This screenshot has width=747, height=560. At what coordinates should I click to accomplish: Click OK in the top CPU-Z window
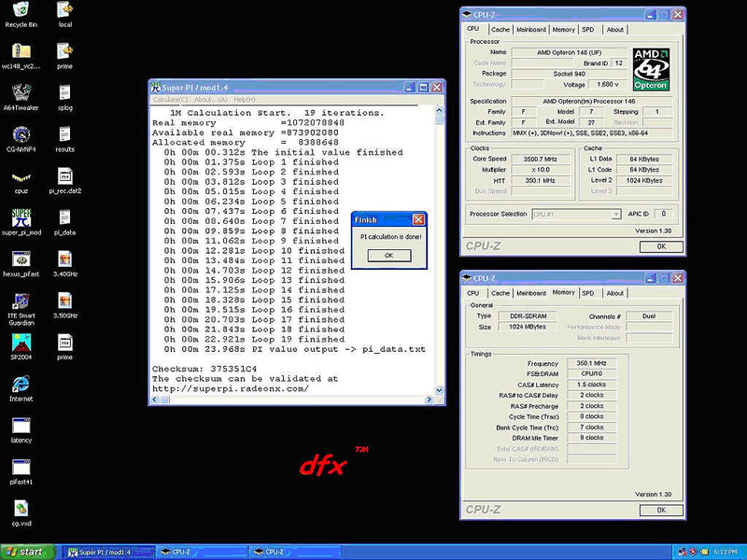point(661,246)
